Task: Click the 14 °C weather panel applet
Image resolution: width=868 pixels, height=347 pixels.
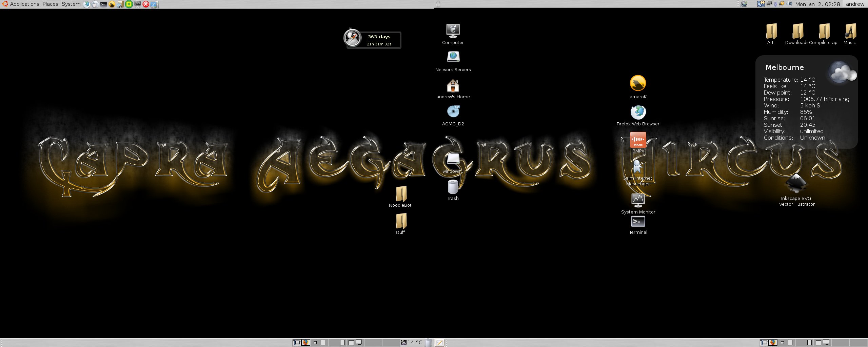Action: [x=412, y=343]
